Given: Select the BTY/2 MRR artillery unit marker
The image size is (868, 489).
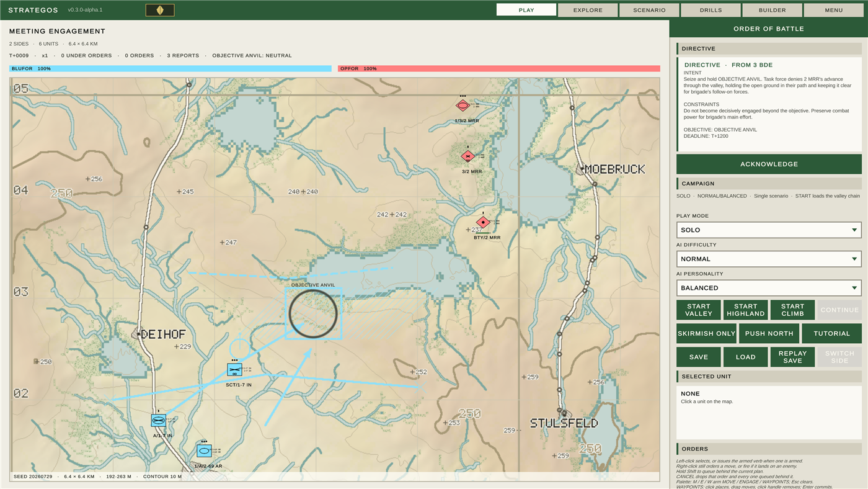Looking at the screenshot, I should (483, 222).
